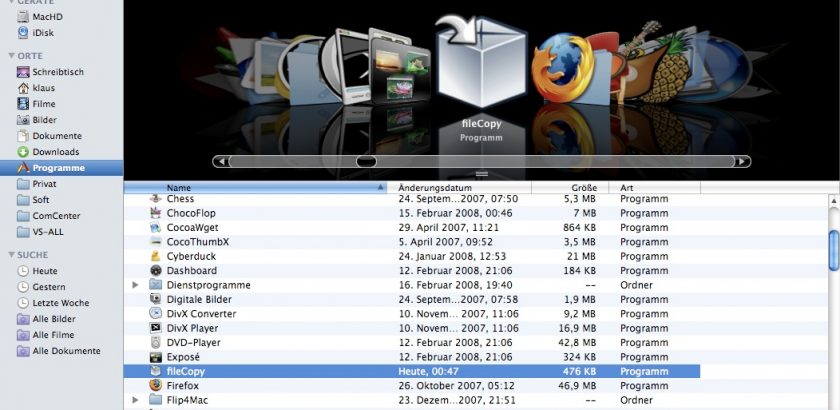Select Programme in the sidebar
Screen dimensions: 840x410
62,168
